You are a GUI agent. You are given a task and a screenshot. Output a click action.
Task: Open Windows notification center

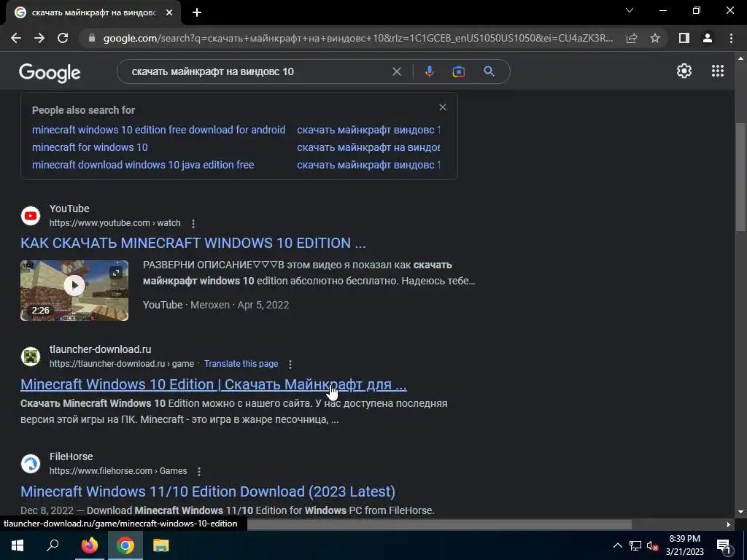point(723,545)
